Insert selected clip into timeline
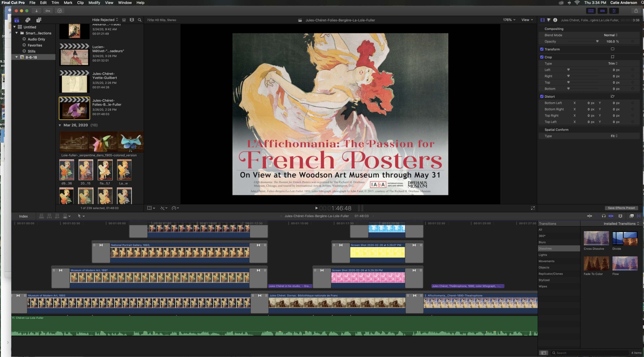The image size is (644, 357). click(49, 216)
